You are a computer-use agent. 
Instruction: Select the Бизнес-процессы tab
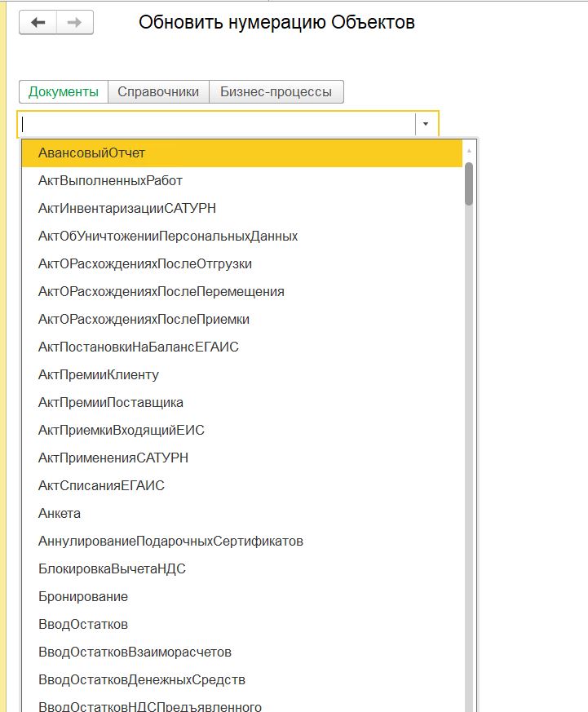click(x=276, y=91)
